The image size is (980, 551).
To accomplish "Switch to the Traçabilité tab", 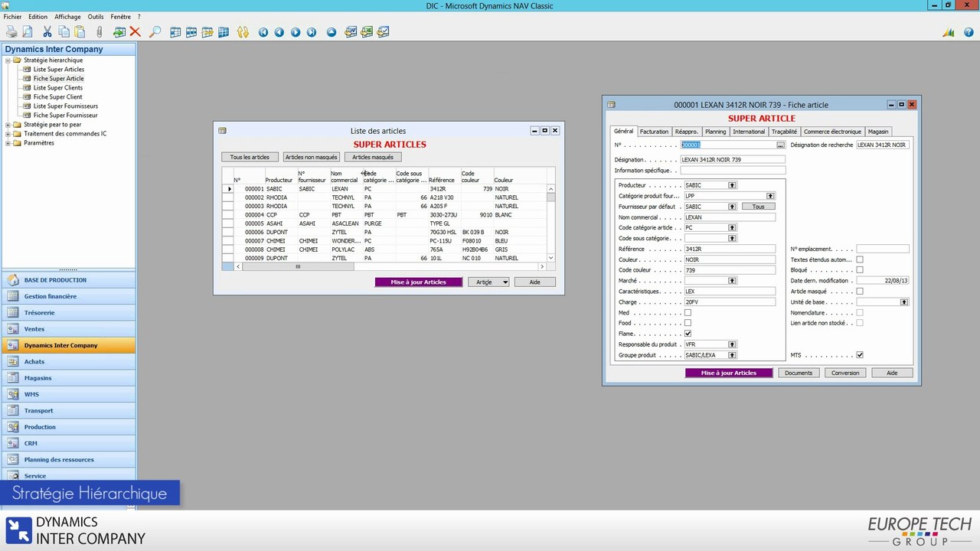I will (784, 132).
